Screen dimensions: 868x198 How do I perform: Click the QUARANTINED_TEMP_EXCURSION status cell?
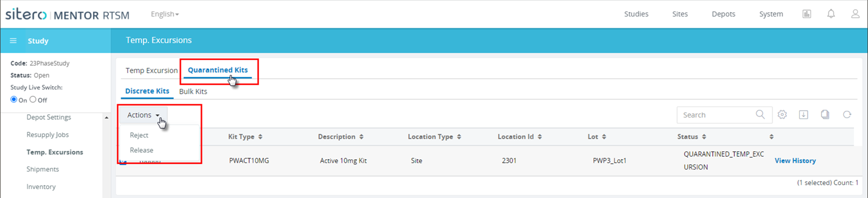[724, 160]
